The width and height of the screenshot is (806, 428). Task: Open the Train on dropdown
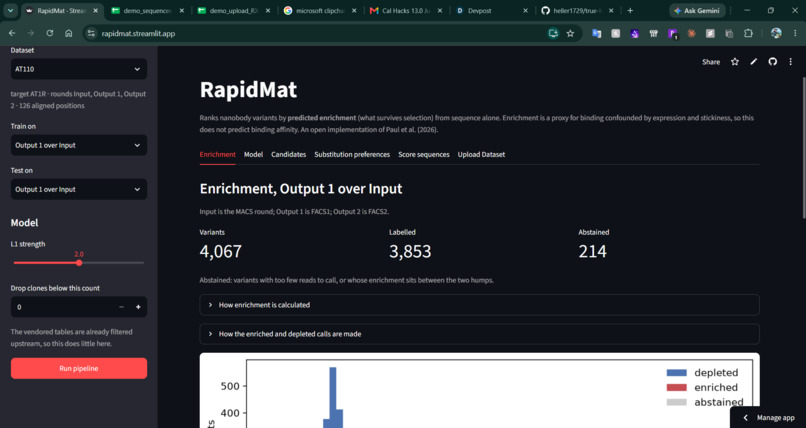pos(79,145)
